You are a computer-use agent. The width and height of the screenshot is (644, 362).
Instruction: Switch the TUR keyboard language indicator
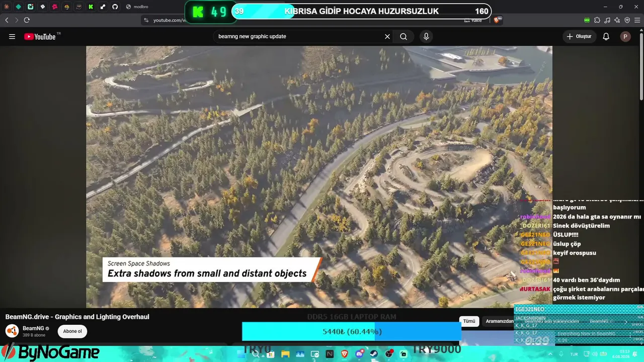tap(574, 354)
